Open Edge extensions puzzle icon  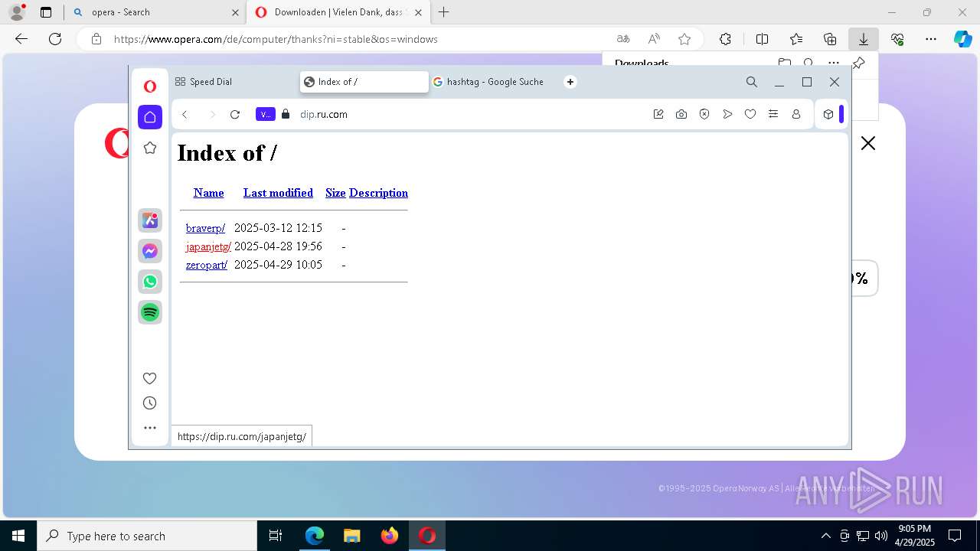(725, 39)
